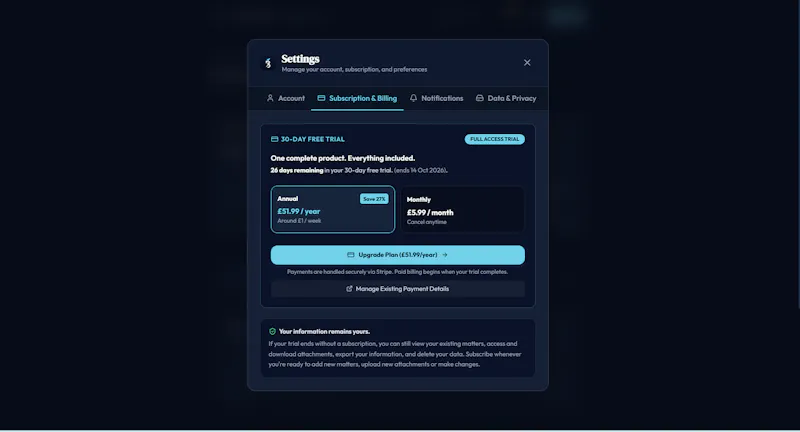The height and width of the screenshot is (432, 800).
Task: Click the '26 days remaining' text
Action: 297,170
